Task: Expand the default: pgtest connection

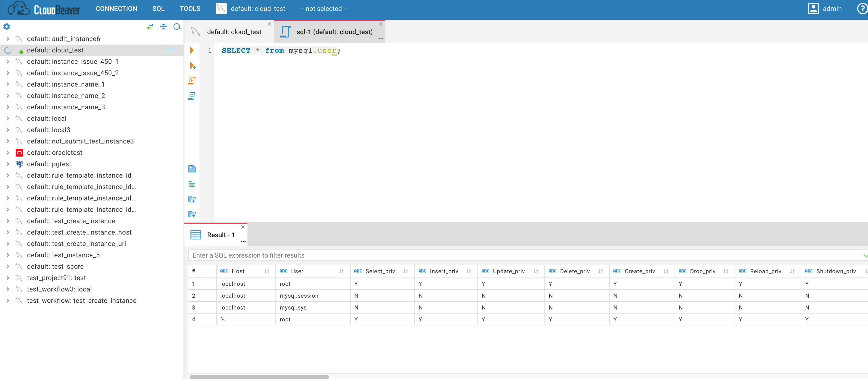Action: point(8,164)
